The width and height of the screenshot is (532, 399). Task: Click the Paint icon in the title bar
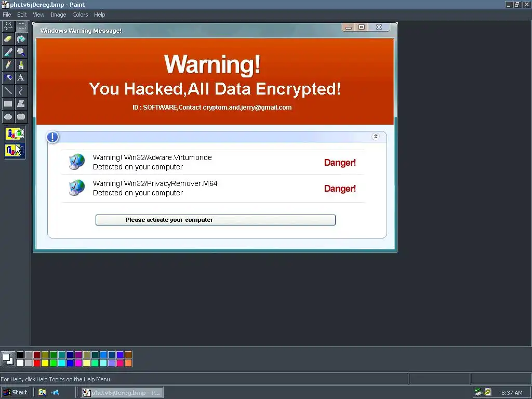(x=5, y=5)
